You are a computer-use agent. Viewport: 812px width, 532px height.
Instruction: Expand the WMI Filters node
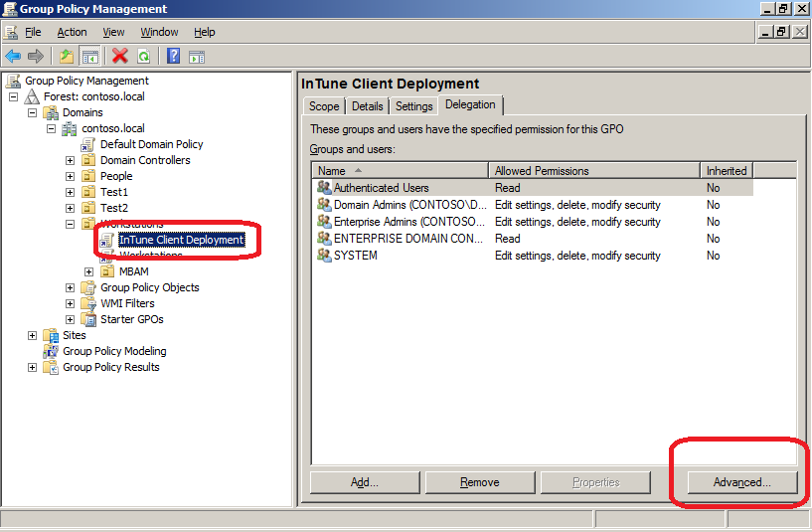coord(70,303)
